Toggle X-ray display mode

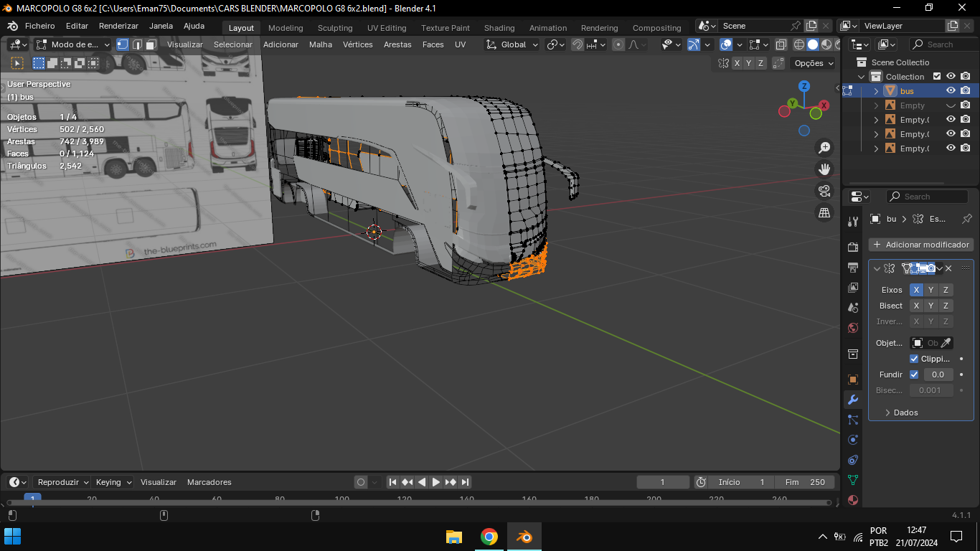[781, 44]
